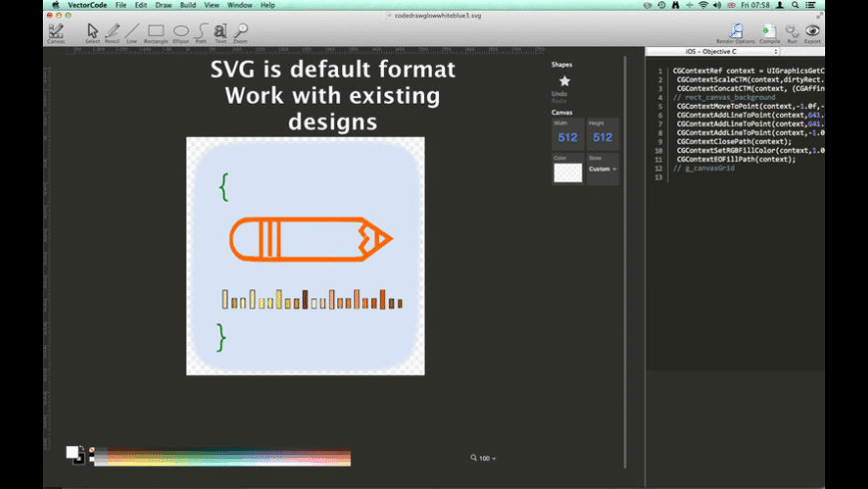Click the star shape in Shapes panel

565,81
